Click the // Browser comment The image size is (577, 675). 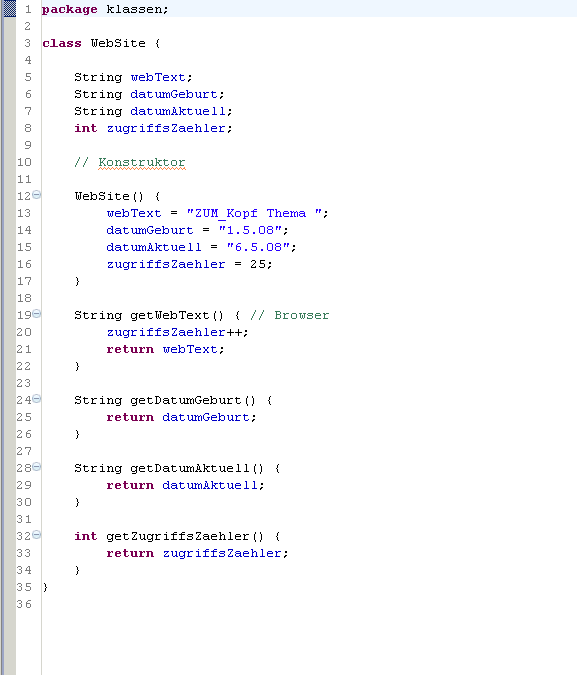[290, 315]
